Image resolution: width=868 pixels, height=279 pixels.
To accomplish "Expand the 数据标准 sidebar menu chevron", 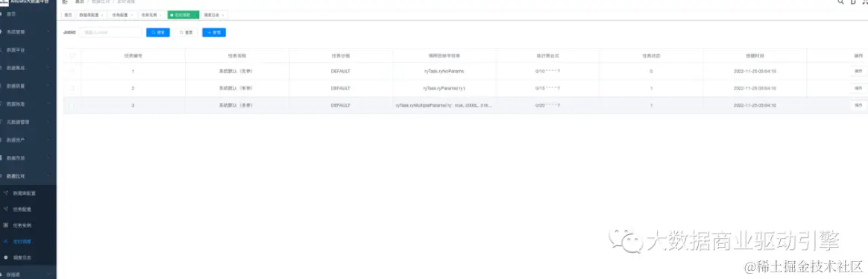I will click(48, 104).
